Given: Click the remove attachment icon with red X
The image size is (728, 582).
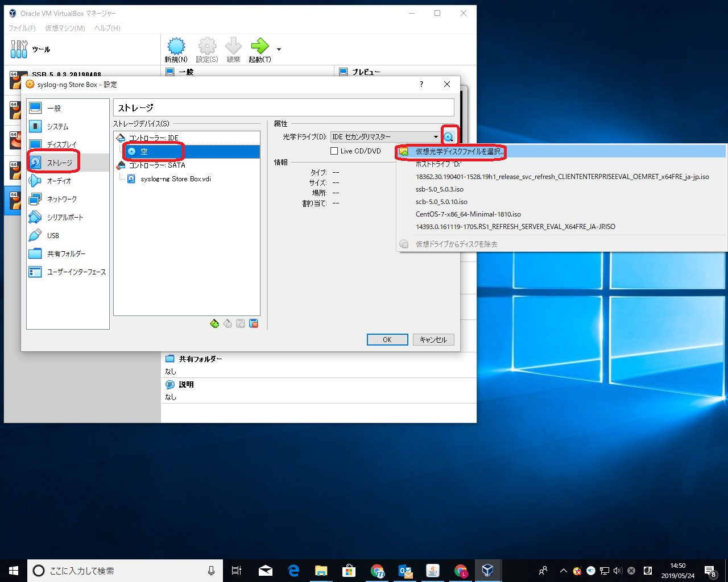Looking at the screenshot, I should pyautogui.click(x=254, y=324).
